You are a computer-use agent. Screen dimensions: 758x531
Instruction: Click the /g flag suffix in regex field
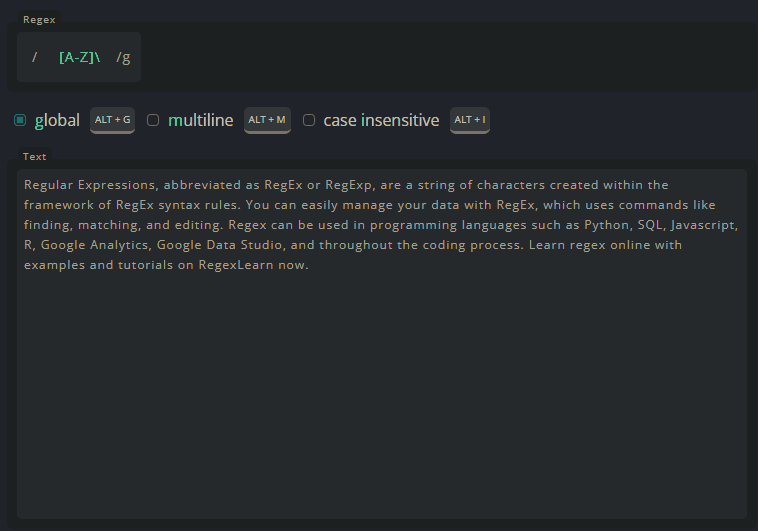pyautogui.click(x=123, y=57)
